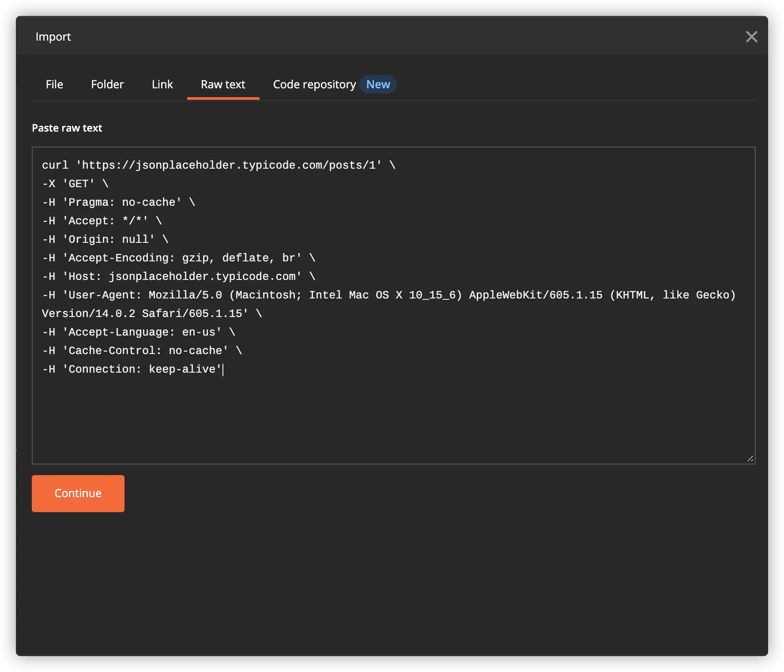This screenshot has width=784, height=672.
Task: Click the Import dialog title
Action: click(53, 37)
